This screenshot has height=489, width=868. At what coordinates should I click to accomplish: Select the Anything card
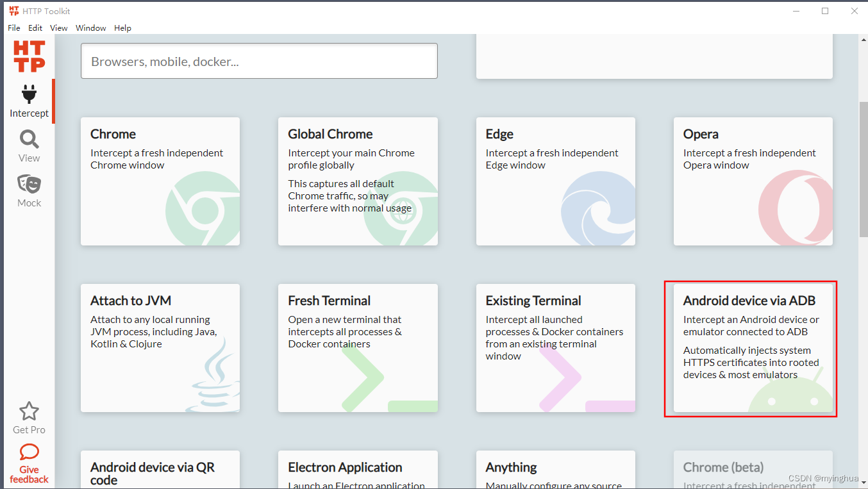click(556, 470)
